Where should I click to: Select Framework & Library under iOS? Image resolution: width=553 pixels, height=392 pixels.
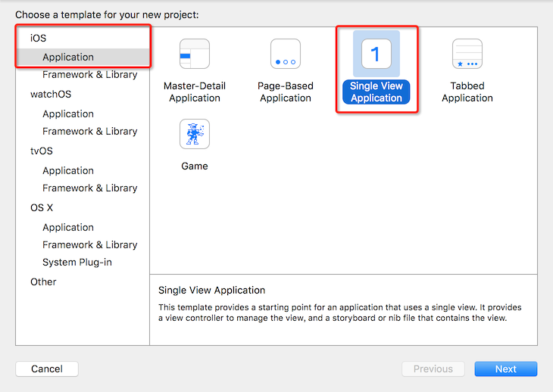coord(89,75)
